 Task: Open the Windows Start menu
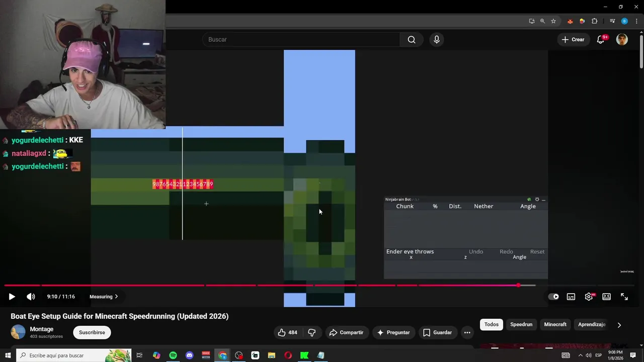click(8, 355)
